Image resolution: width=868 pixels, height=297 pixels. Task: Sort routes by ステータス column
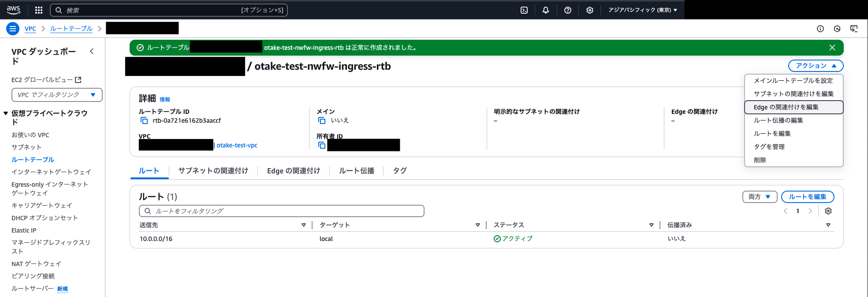coord(652,225)
